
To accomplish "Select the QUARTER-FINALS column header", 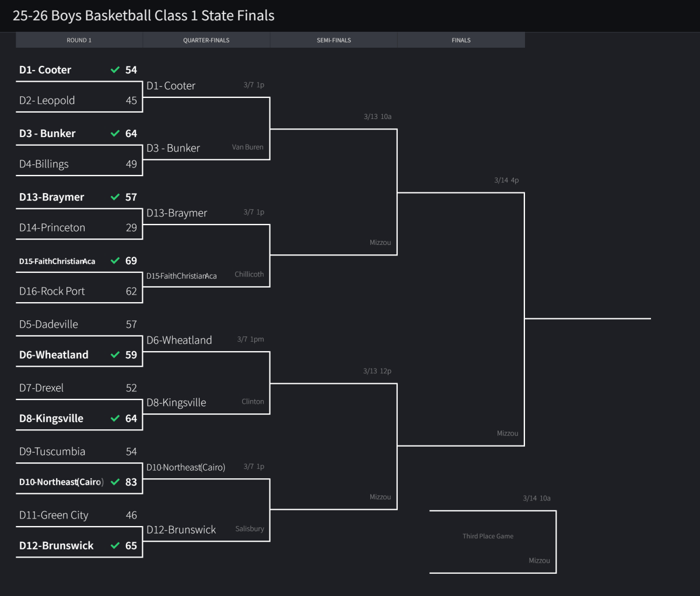I will [x=206, y=40].
